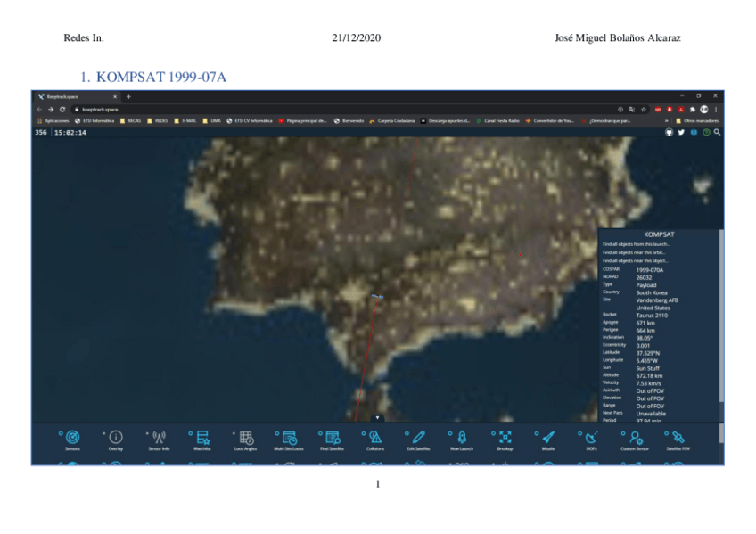Open the Collisions tool icon

point(375,436)
